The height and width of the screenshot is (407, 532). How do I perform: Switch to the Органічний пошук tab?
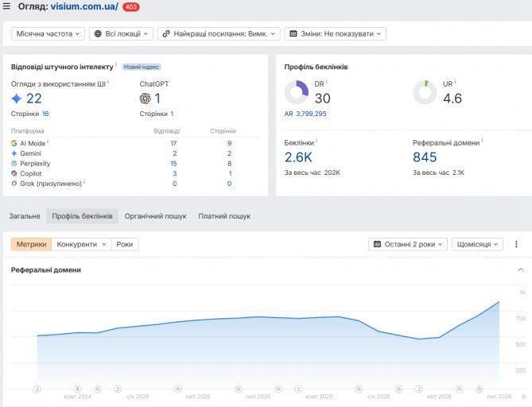[x=155, y=216]
